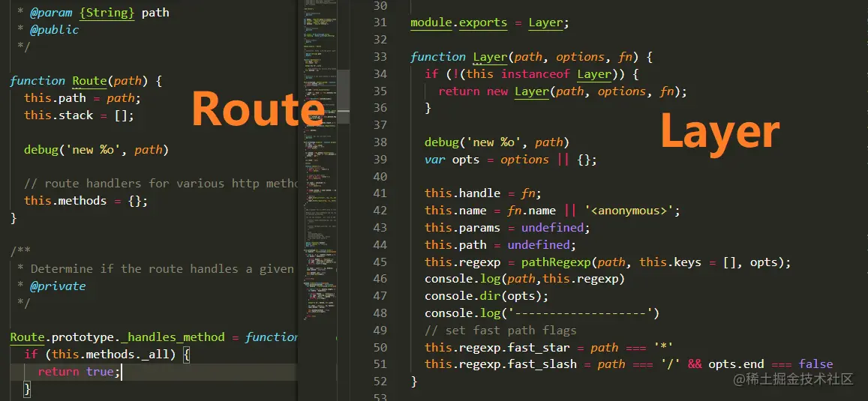Click the 'module.exports = Layer;' statement

489,23
